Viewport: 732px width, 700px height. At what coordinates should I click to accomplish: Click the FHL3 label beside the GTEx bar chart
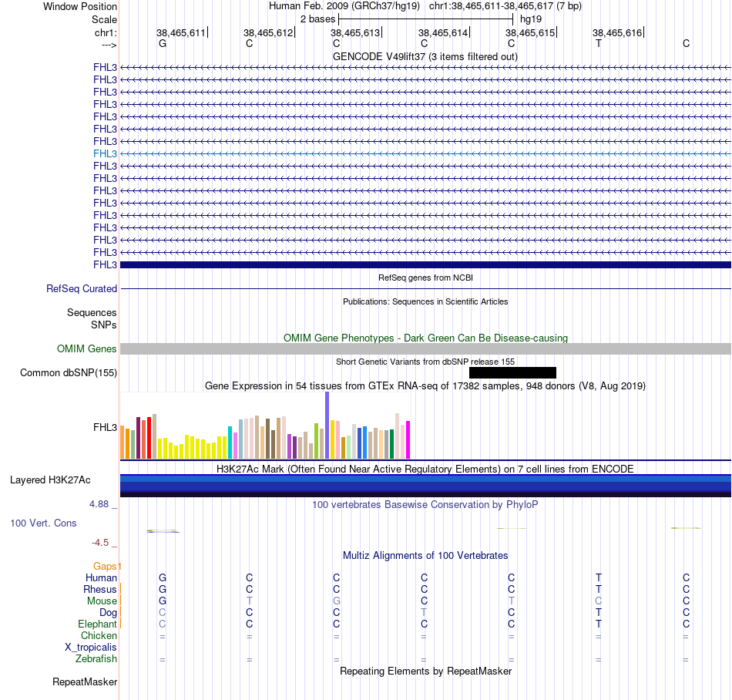[x=105, y=427]
